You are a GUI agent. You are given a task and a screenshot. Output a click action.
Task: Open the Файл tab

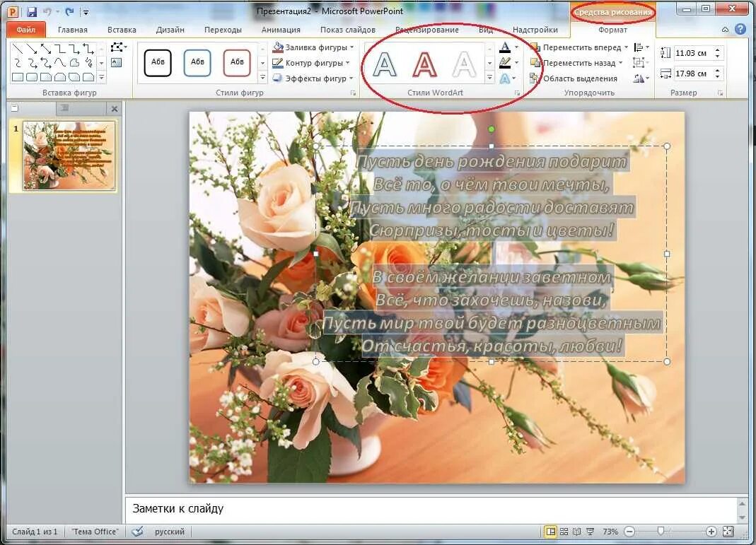[26, 30]
